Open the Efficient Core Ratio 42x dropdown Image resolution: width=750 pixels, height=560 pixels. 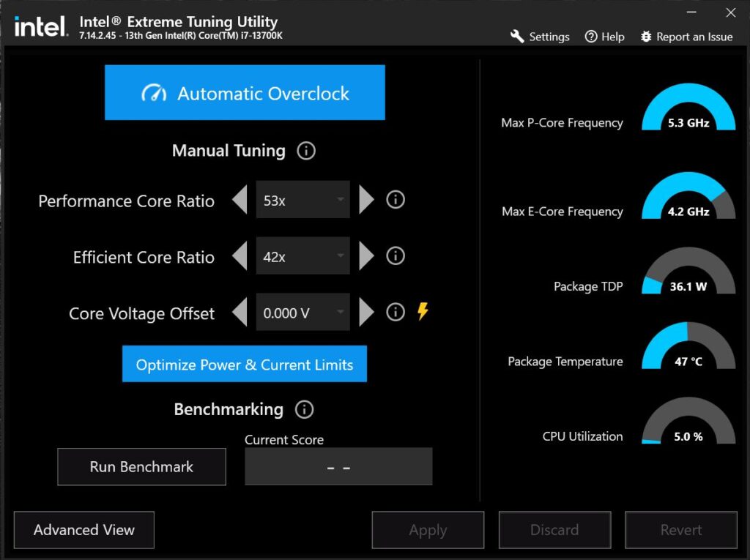click(302, 256)
